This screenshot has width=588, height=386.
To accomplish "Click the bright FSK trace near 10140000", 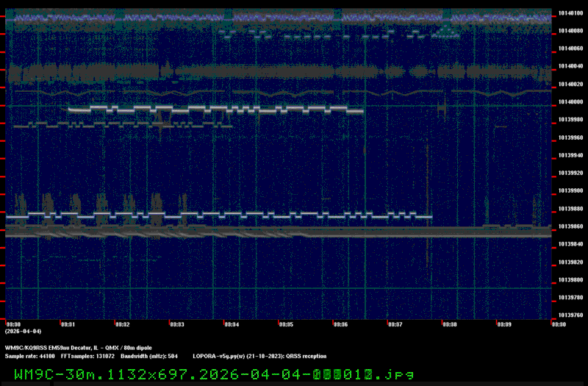I will coord(213,110).
